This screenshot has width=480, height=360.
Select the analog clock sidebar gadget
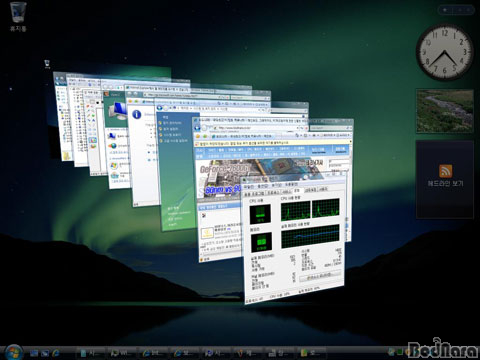[445, 52]
